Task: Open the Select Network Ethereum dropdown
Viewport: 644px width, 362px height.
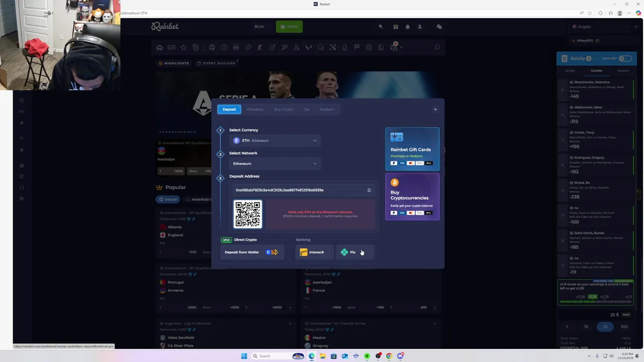Action: (275, 163)
